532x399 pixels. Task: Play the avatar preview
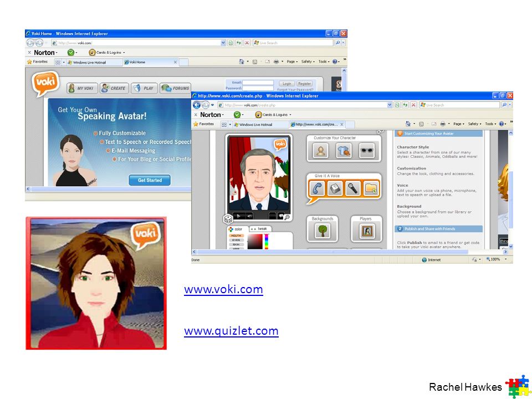click(x=238, y=216)
